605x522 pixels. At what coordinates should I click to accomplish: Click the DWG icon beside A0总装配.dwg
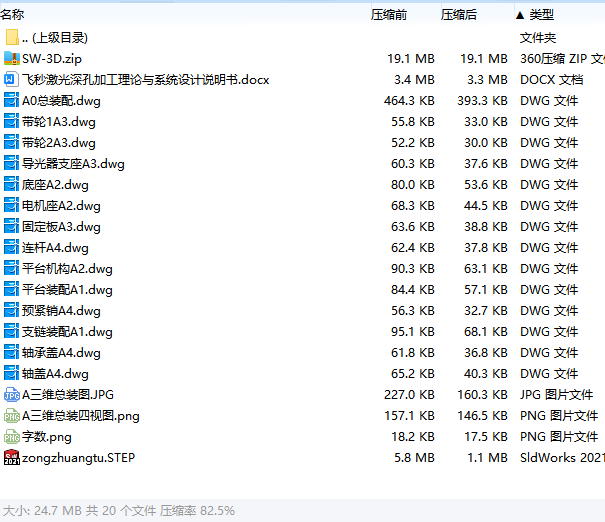tap(11, 100)
